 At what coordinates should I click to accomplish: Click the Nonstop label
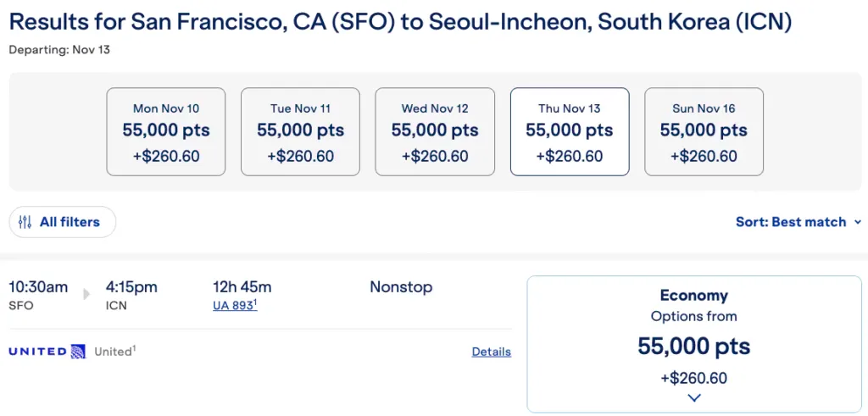401,287
